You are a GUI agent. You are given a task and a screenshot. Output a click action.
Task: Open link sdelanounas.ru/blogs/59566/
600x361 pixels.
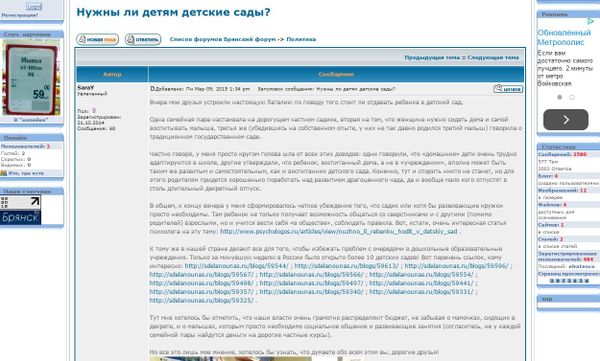pyautogui.click(x=311, y=275)
